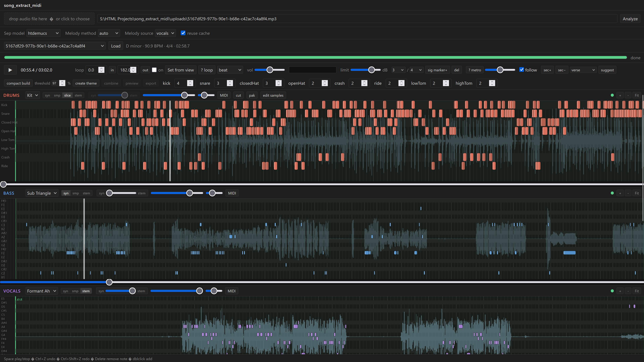
Task: Click the crash count stepper arrows
Action: [364, 83]
